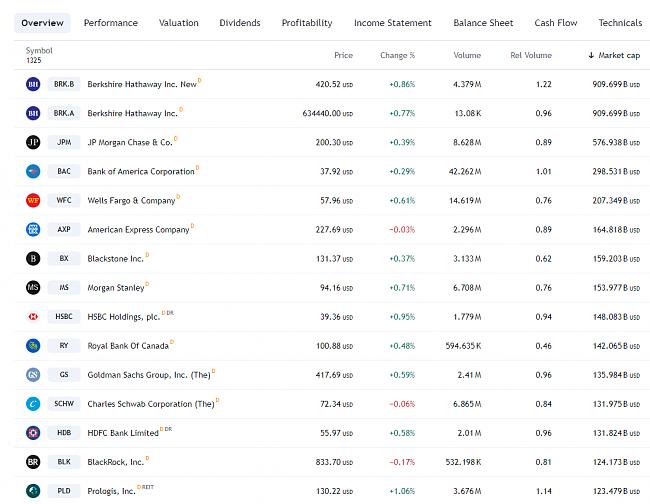
Task: Switch to the Income Statement tab
Action: pos(393,23)
